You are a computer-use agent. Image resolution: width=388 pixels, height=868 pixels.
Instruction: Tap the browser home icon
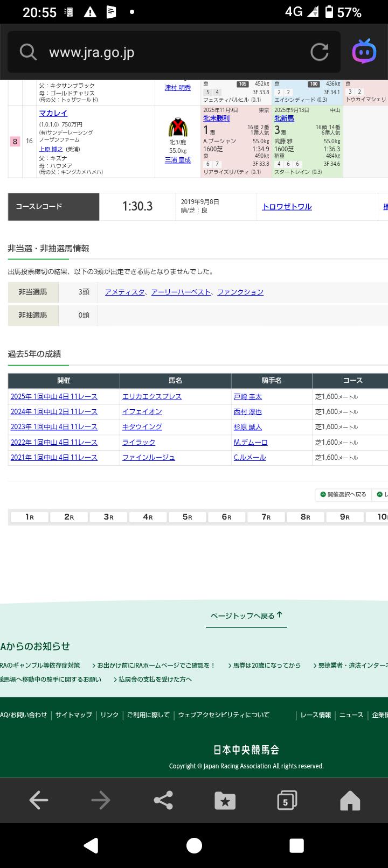350,801
